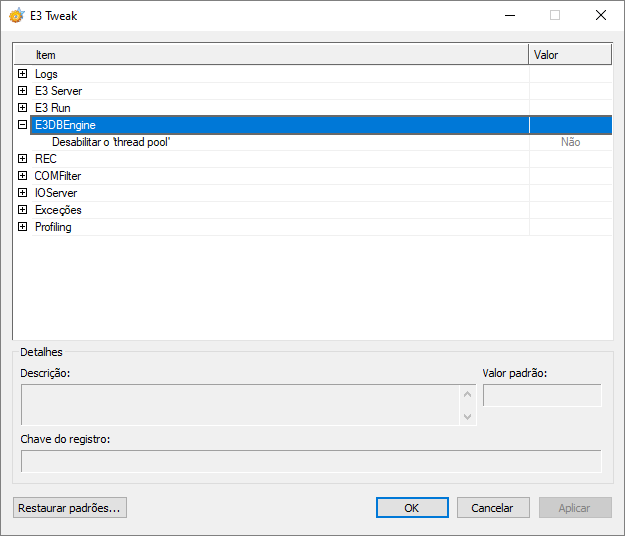Expand the E3 Server node
This screenshot has width=625, height=536.
22,91
